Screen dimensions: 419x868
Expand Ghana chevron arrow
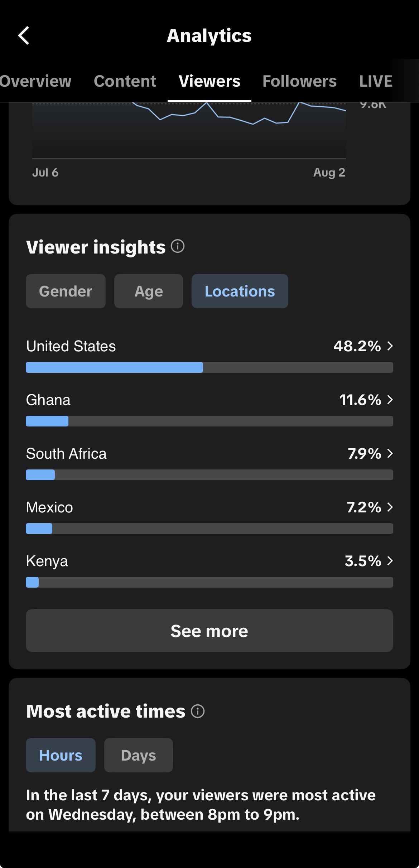point(390,400)
